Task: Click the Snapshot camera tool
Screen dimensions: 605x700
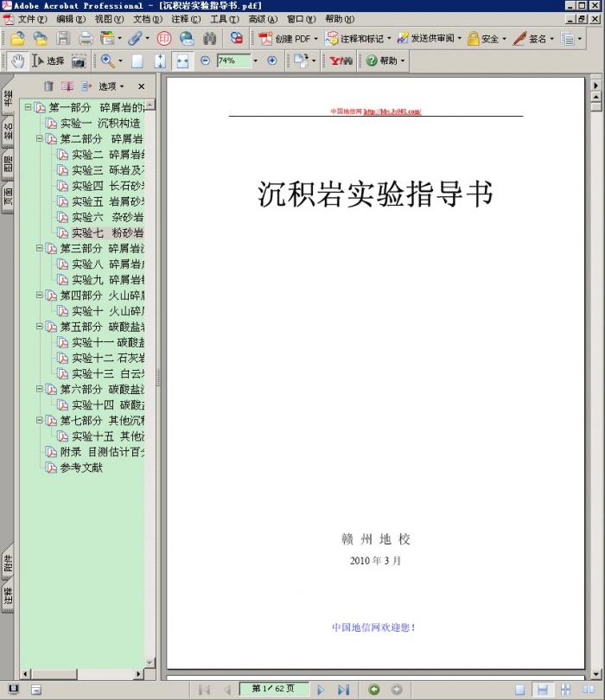Action: [x=79, y=61]
